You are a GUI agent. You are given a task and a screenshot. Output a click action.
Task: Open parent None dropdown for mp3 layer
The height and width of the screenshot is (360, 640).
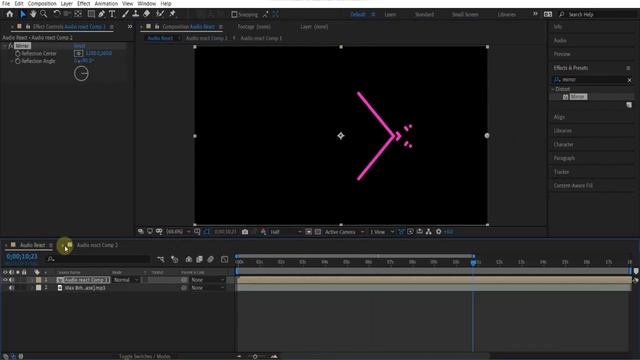(208, 288)
